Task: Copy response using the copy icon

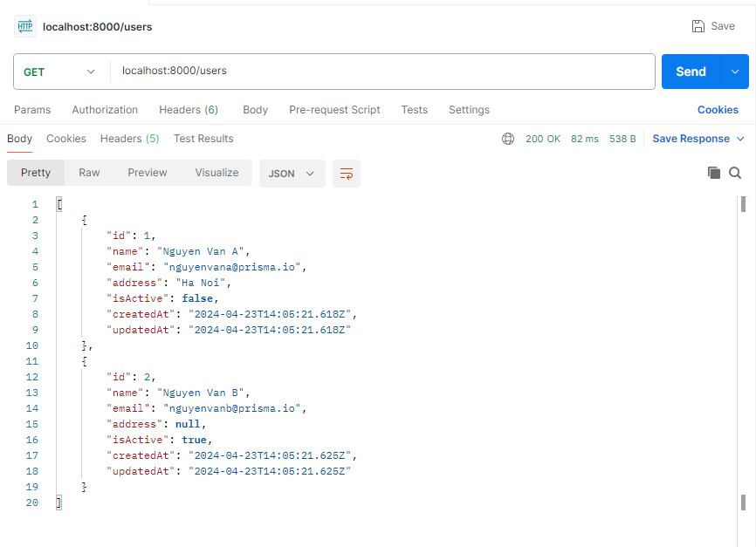Action: click(714, 173)
